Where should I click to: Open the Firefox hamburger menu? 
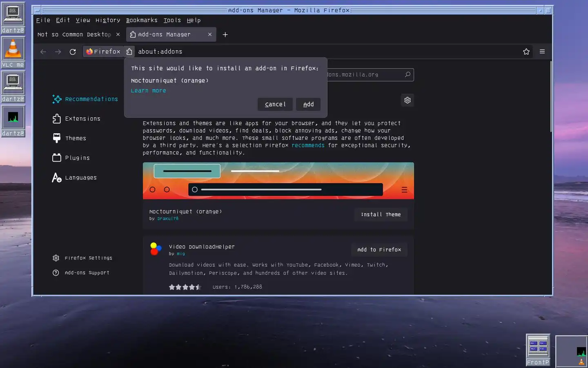pyautogui.click(x=542, y=52)
